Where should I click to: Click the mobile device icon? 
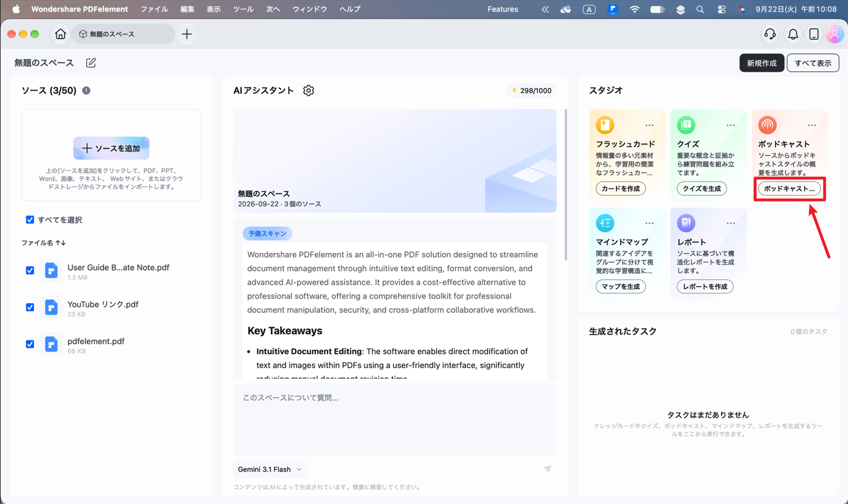[x=814, y=34]
